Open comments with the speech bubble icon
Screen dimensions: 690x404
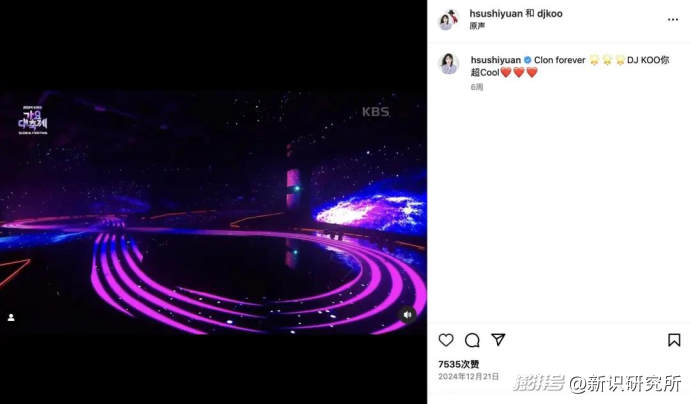point(472,340)
